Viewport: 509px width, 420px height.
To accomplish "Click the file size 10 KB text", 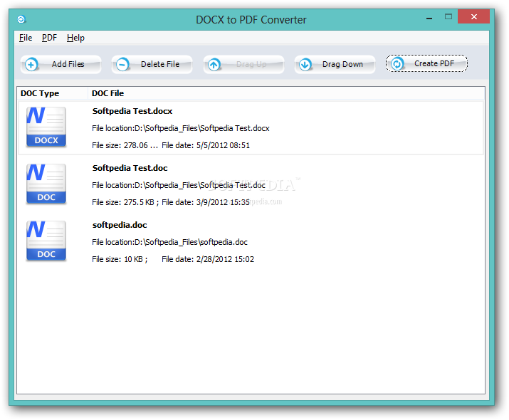I will coord(120,259).
